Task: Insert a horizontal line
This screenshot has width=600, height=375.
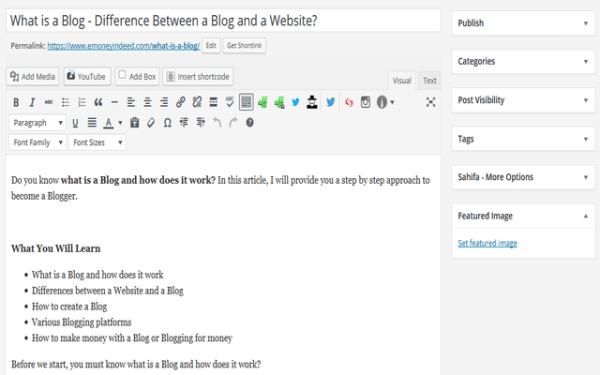Action: pos(114,102)
